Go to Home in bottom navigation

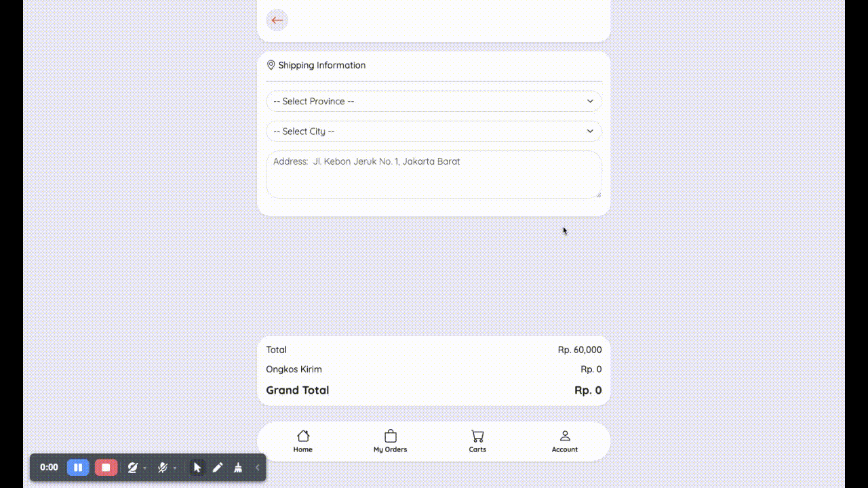click(303, 441)
